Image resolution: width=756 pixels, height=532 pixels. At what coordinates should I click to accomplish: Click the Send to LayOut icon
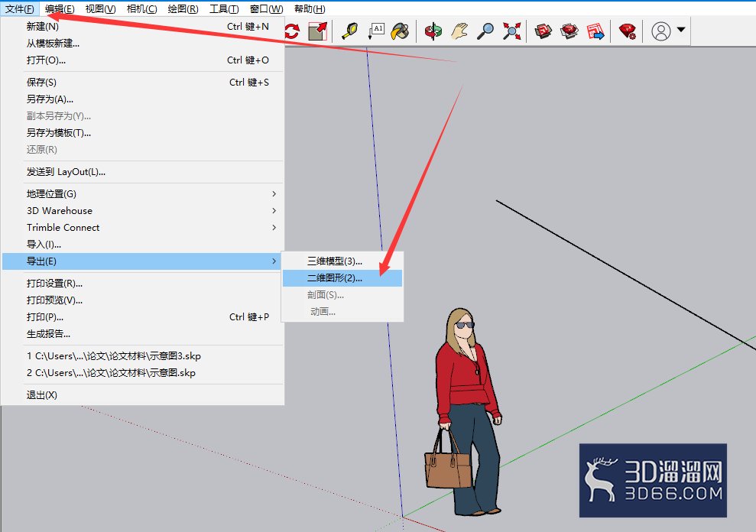pyautogui.click(x=595, y=31)
